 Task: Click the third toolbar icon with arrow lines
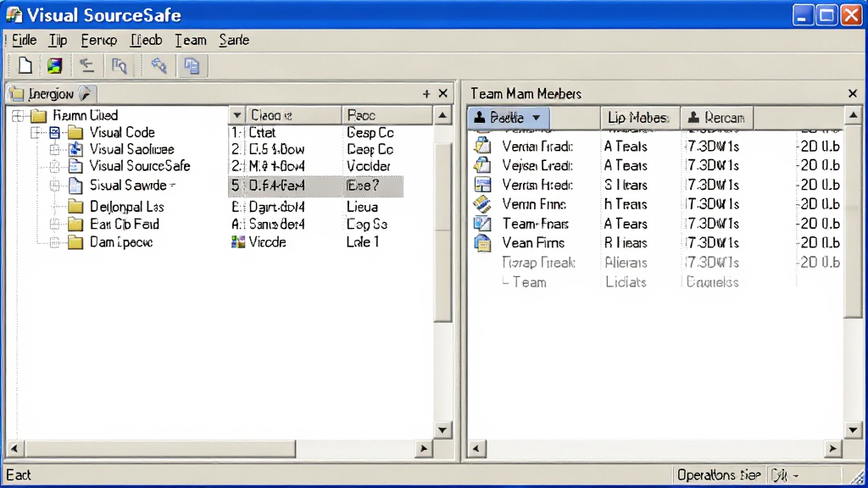click(x=86, y=66)
